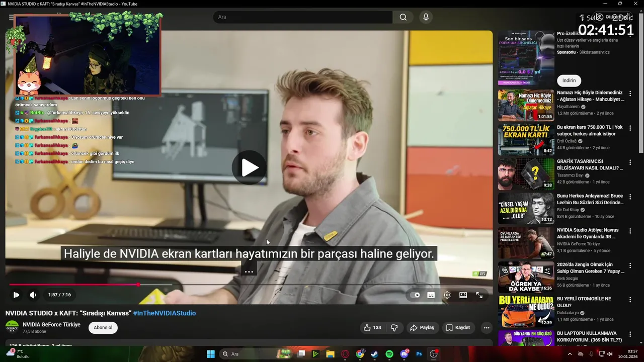Open the NVIDIA GeForce Türkiye channel avatar
Screen dimensions: 644x362
click(12, 327)
